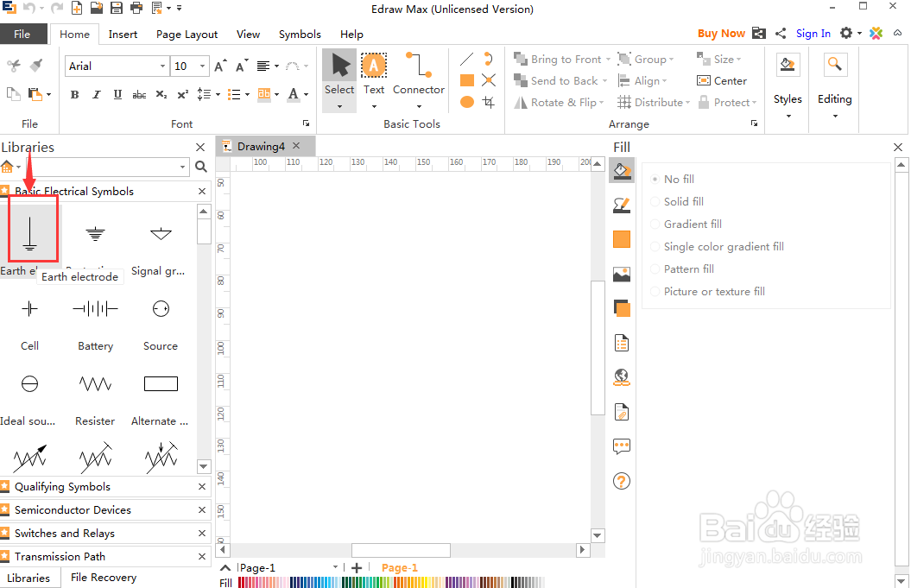Click the library list scroll down arrow

(x=203, y=466)
